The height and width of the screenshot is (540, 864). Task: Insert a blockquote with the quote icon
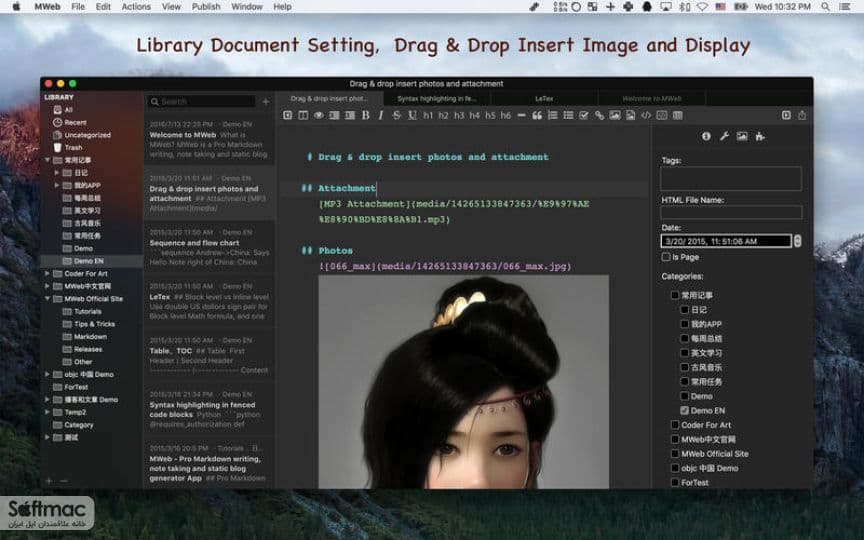(537, 115)
